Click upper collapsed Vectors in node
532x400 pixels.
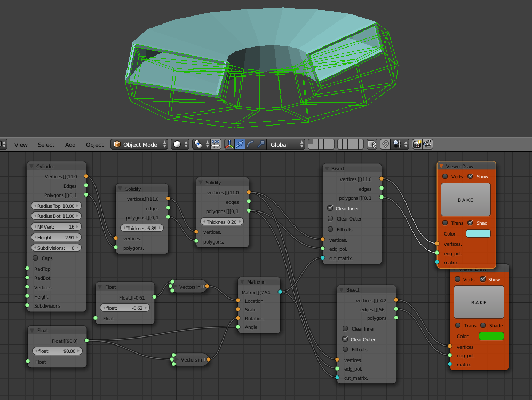coord(189,287)
